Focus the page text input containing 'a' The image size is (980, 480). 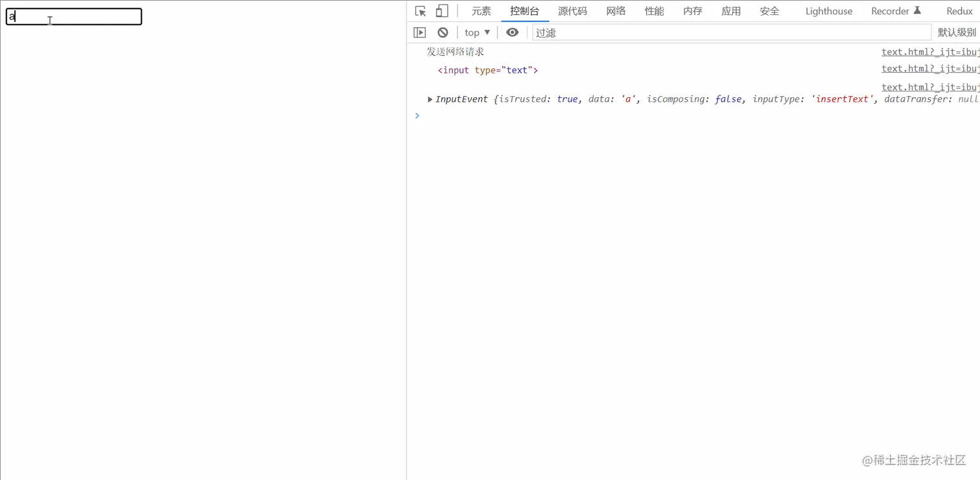74,17
